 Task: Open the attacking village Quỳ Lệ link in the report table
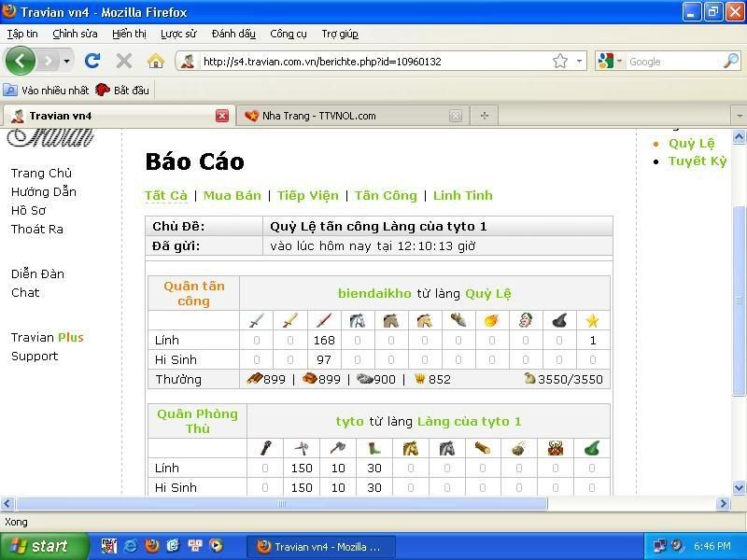coord(488,293)
